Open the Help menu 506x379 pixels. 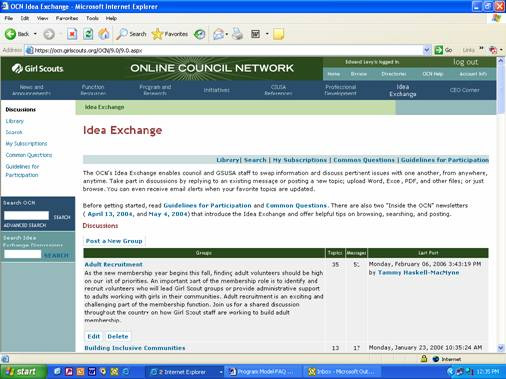(x=111, y=18)
